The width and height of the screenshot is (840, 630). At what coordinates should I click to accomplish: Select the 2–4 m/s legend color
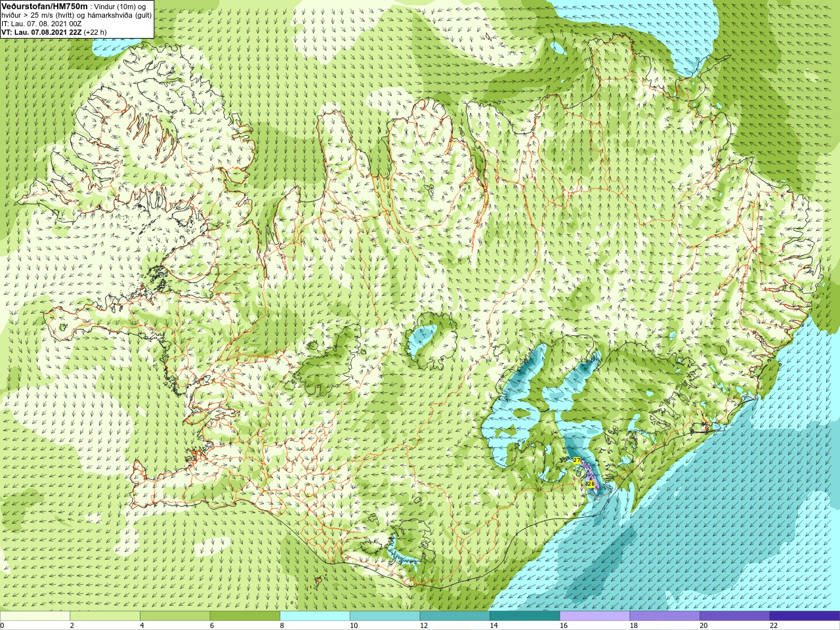point(105,616)
